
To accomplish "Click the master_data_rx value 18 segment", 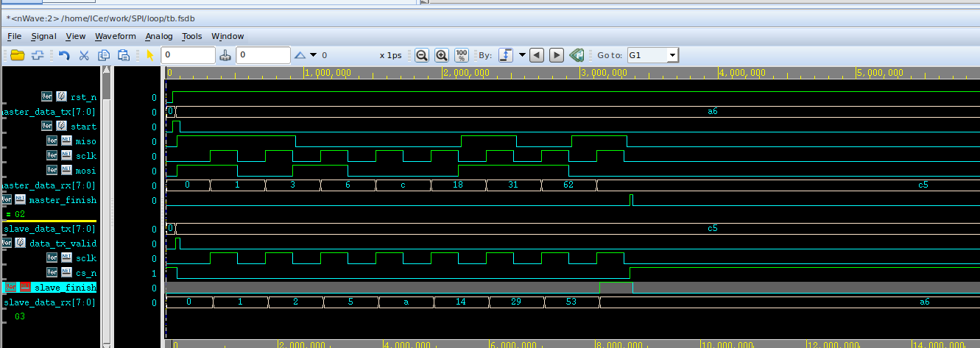I will [458, 185].
